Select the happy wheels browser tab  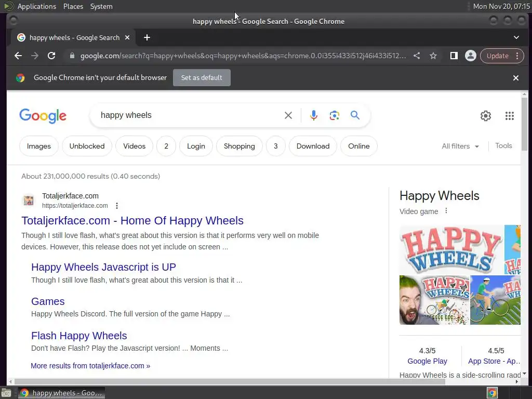(x=73, y=37)
